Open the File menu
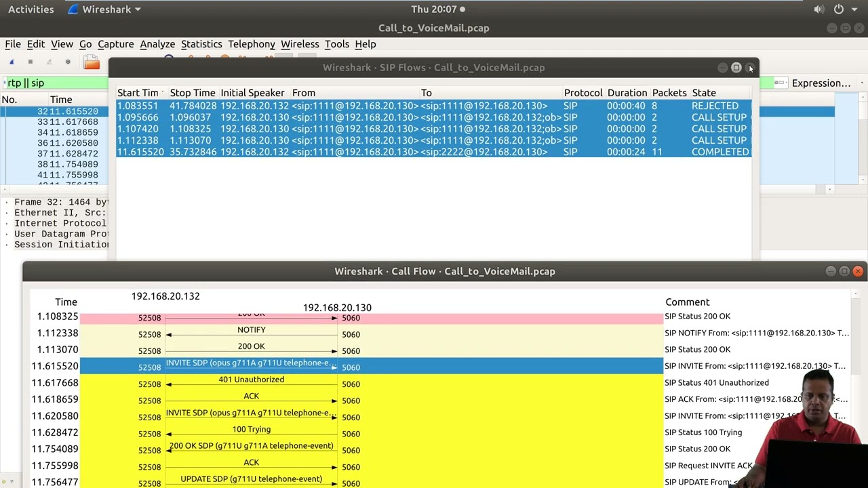The height and width of the screenshot is (488, 868). pyautogui.click(x=13, y=44)
